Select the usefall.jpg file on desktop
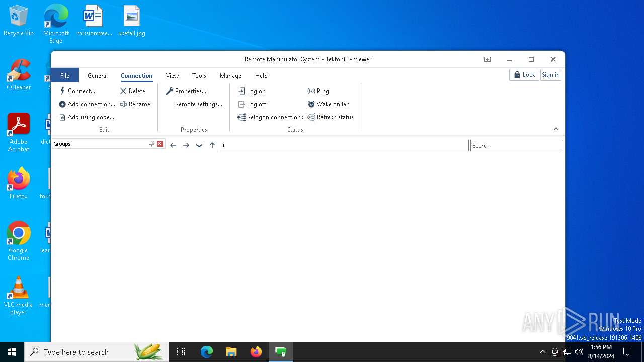 click(x=132, y=21)
